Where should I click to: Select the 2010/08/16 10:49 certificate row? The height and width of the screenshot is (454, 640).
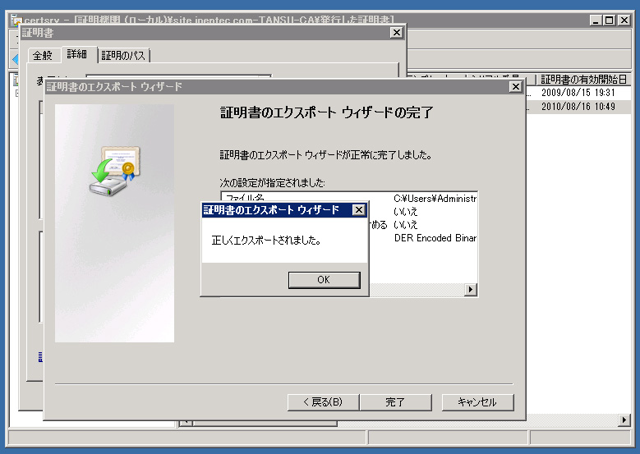pyautogui.click(x=578, y=107)
